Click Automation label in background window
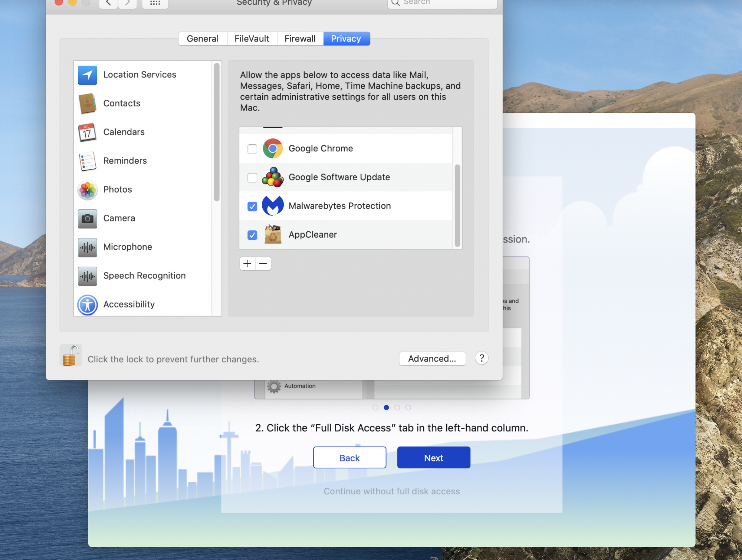742x560 pixels. point(300,386)
